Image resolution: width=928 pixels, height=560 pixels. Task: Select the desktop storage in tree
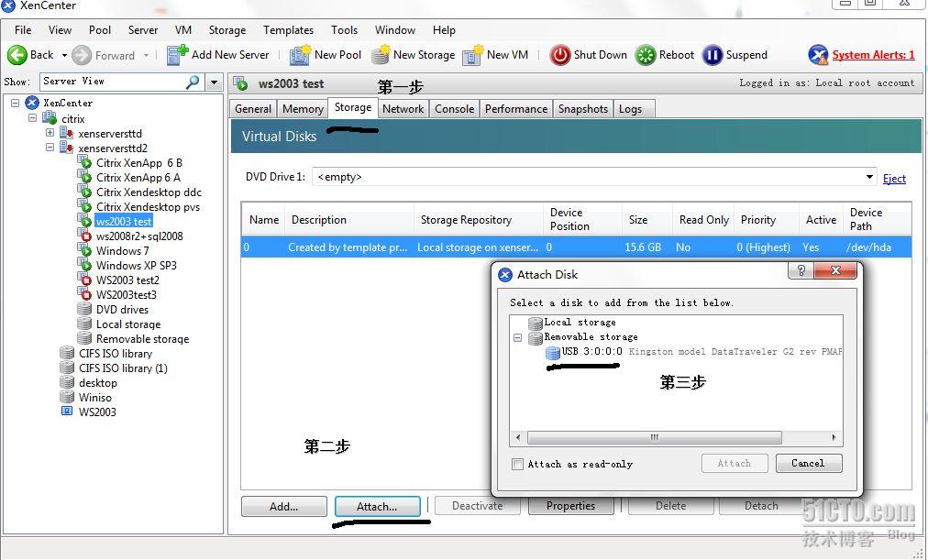tap(97, 382)
